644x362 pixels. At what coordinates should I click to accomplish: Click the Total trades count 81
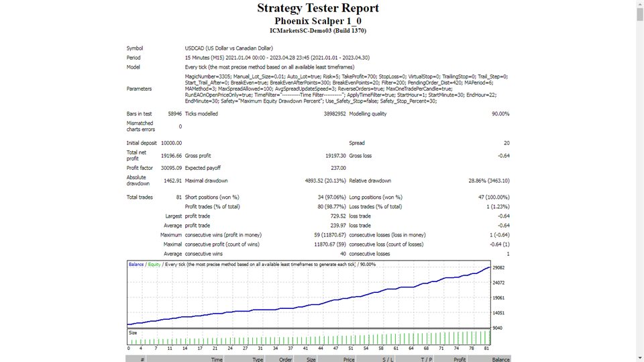coord(177,197)
